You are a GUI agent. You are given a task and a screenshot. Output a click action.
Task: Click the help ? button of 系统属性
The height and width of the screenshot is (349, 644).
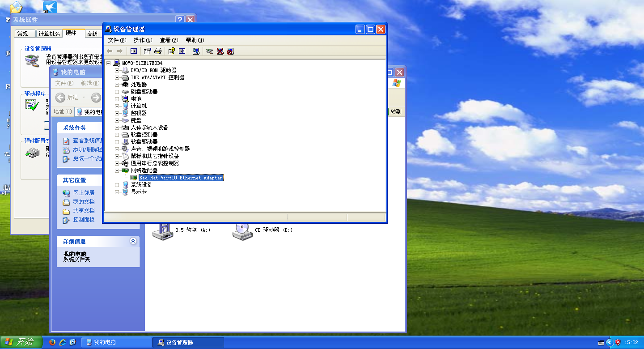[x=180, y=20]
